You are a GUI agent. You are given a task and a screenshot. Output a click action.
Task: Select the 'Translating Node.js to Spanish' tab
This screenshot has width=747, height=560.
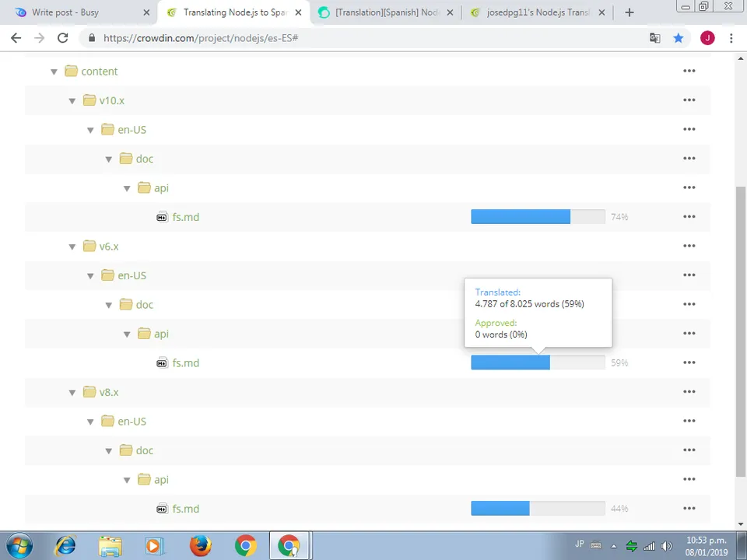point(233,12)
